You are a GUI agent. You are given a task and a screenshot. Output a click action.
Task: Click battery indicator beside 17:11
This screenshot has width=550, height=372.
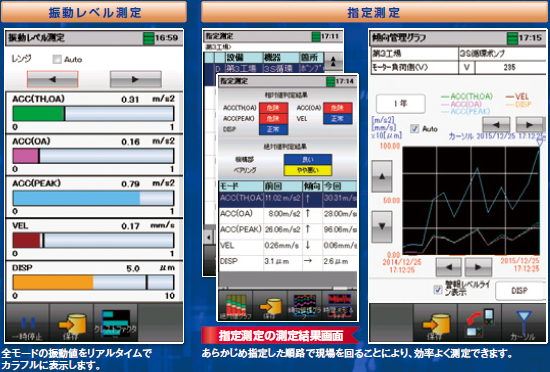(316, 36)
